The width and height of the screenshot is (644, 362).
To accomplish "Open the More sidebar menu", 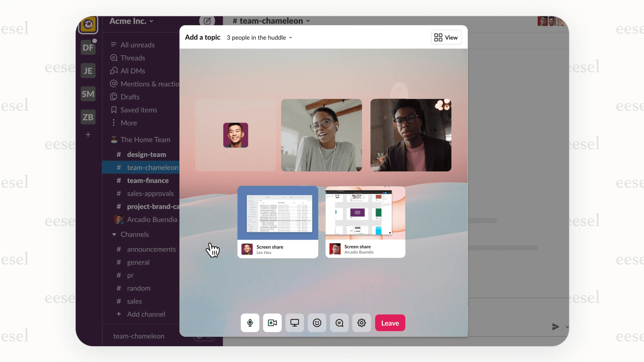I will pos(128,123).
